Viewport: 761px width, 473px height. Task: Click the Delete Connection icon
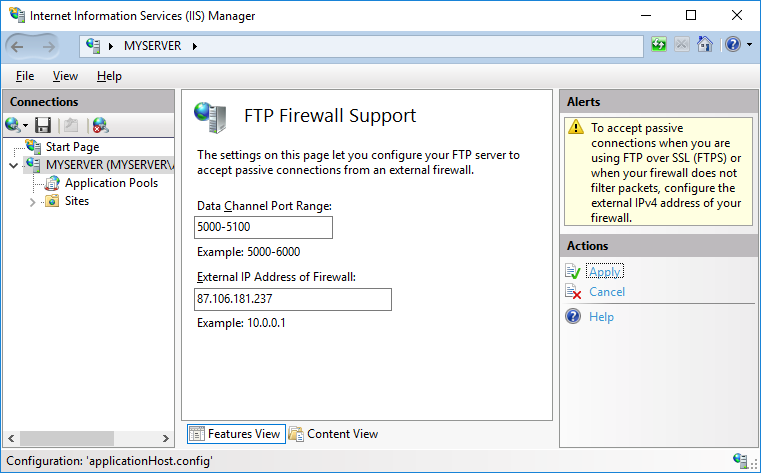pos(100,125)
